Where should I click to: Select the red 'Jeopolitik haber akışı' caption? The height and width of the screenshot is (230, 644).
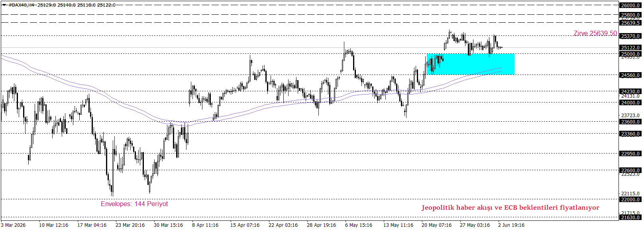click(510, 207)
